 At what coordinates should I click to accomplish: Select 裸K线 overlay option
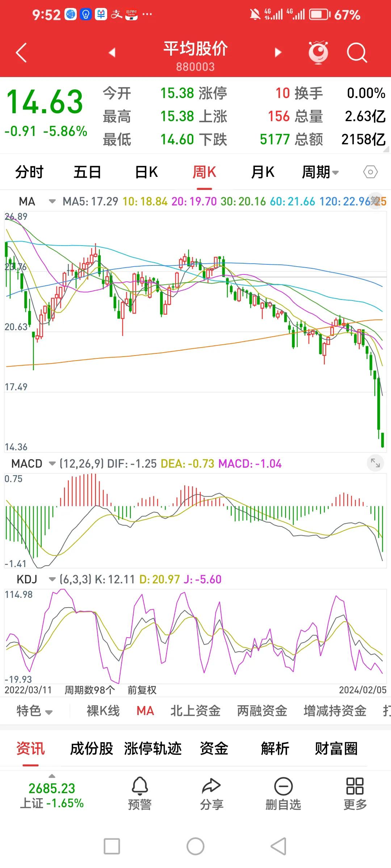click(x=103, y=711)
